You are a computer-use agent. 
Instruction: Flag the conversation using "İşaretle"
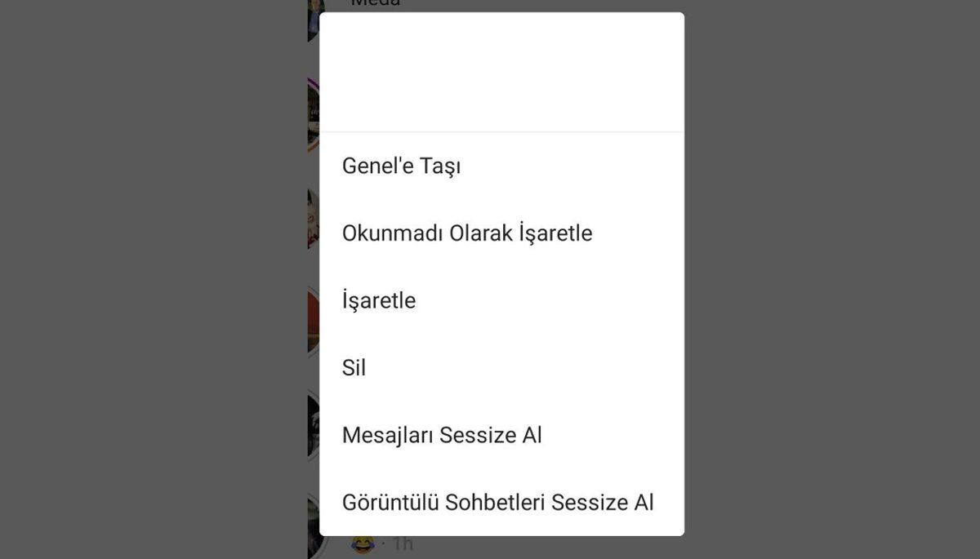378,299
